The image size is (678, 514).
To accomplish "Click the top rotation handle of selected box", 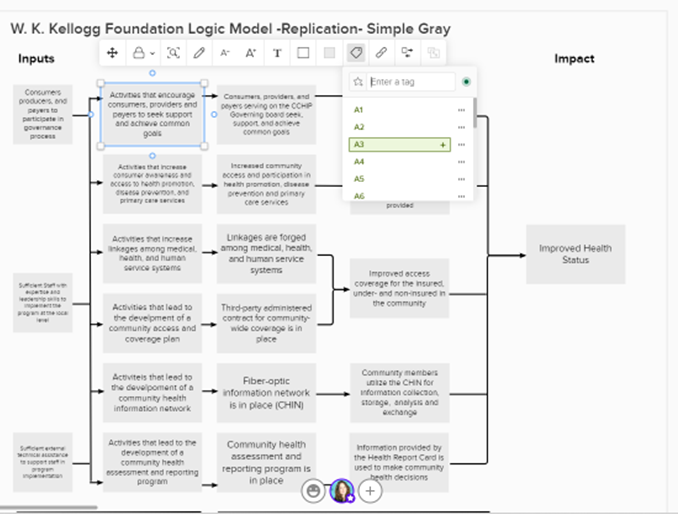I will point(152,73).
